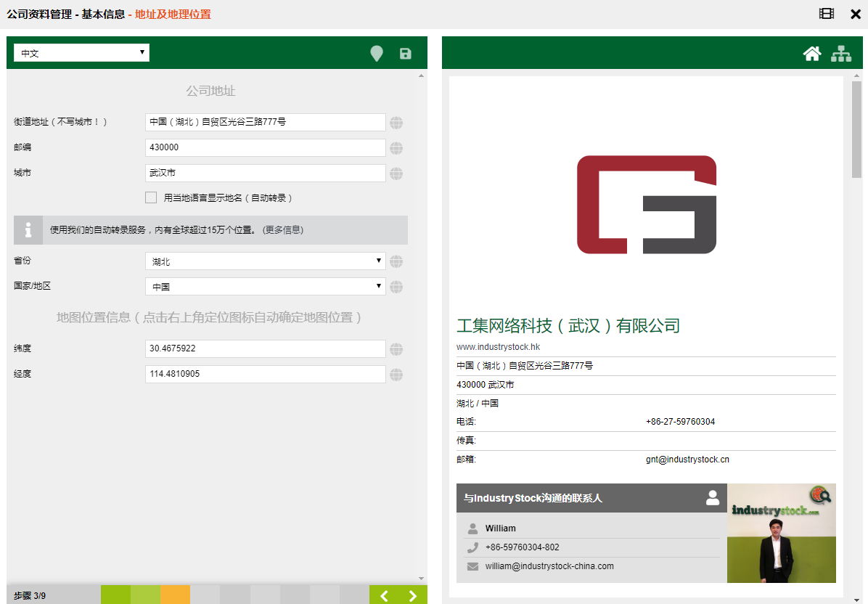Click the map location pin icon
This screenshot has width=868, height=604.
(x=376, y=54)
